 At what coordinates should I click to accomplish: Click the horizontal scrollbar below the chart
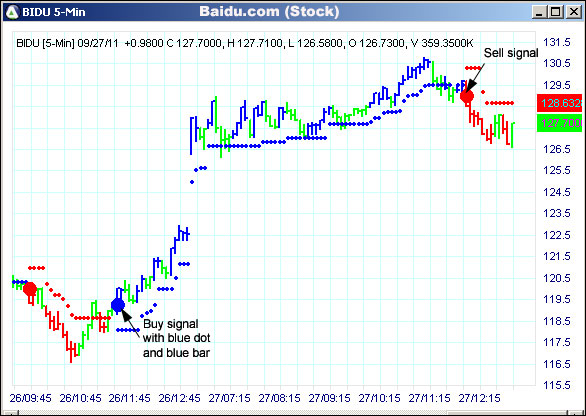[293, 413]
